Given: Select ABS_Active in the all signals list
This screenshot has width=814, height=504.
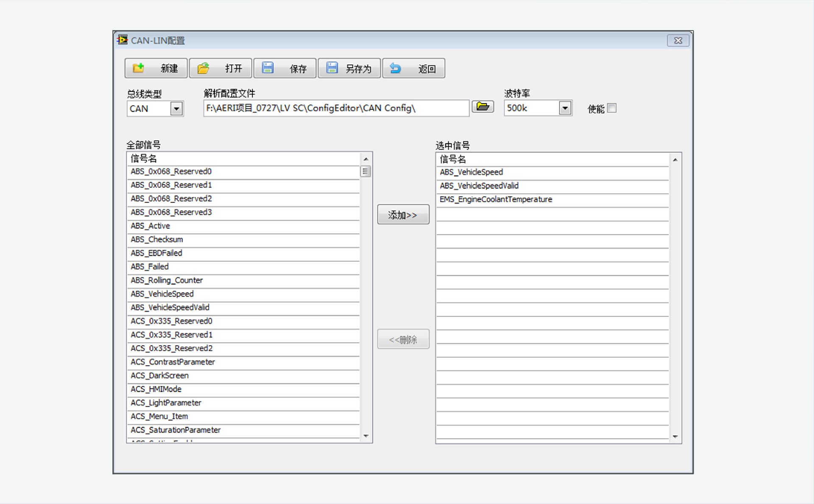Looking at the screenshot, I should (x=151, y=226).
